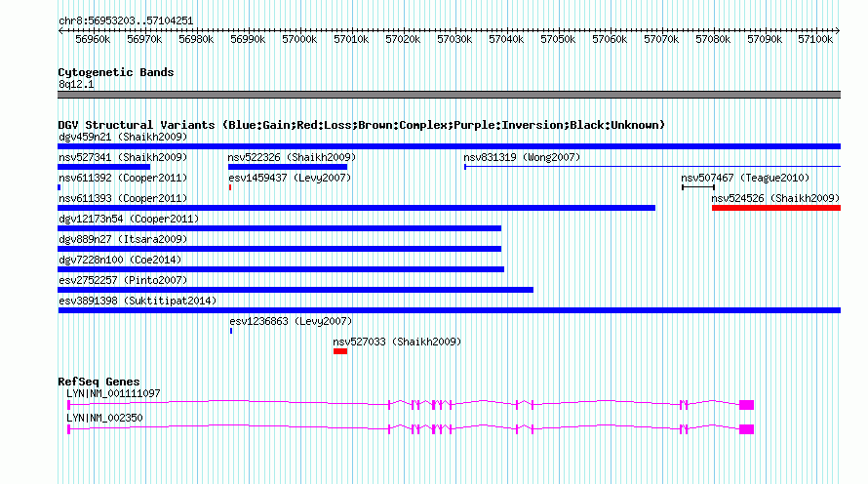Click the Cytogenetic Bands track title
Viewport: 868px width, 484px height.
tap(116, 72)
